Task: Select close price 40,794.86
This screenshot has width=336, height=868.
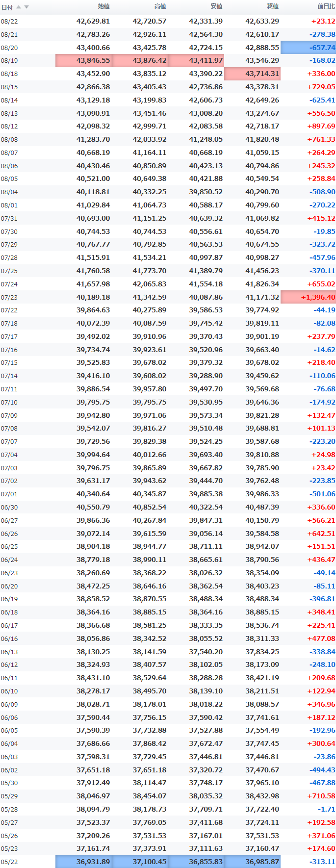Action: point(262,166)
